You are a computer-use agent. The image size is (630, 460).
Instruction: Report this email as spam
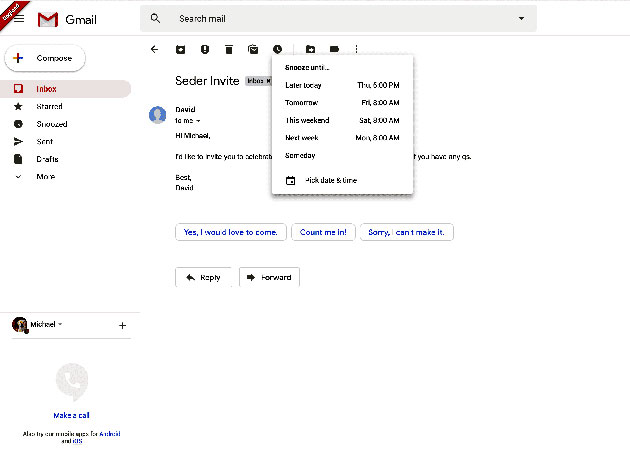click(204, 48)
